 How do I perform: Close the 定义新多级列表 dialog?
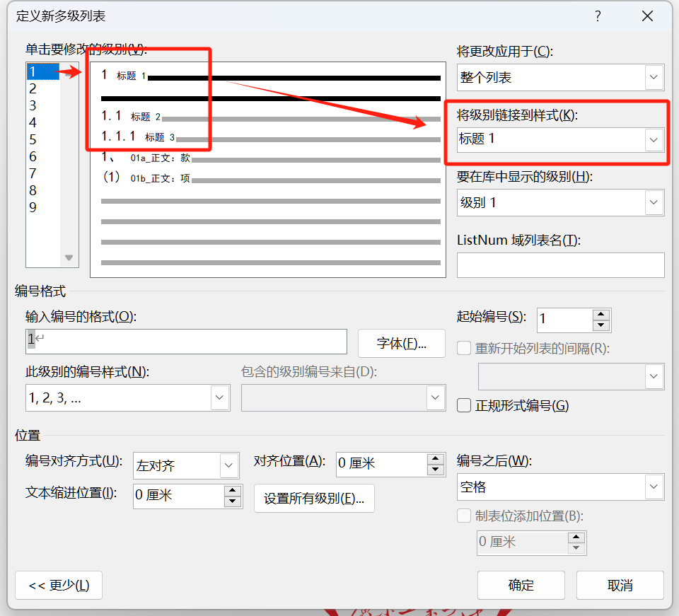[x=647, y=16]
